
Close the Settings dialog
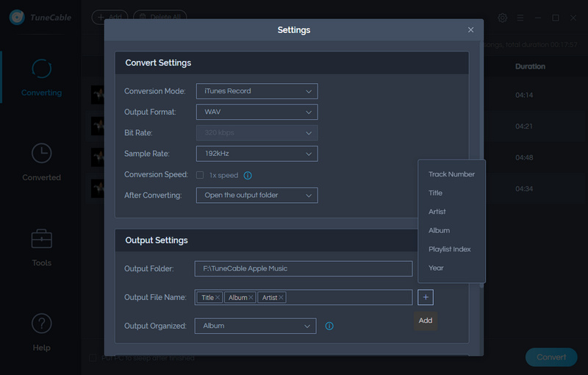tap(470, 30)
